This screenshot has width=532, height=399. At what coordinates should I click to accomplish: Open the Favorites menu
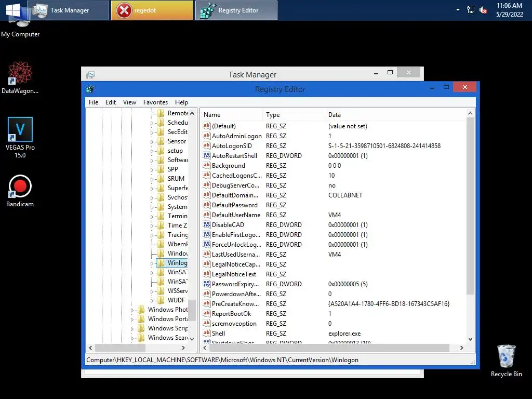155,102
